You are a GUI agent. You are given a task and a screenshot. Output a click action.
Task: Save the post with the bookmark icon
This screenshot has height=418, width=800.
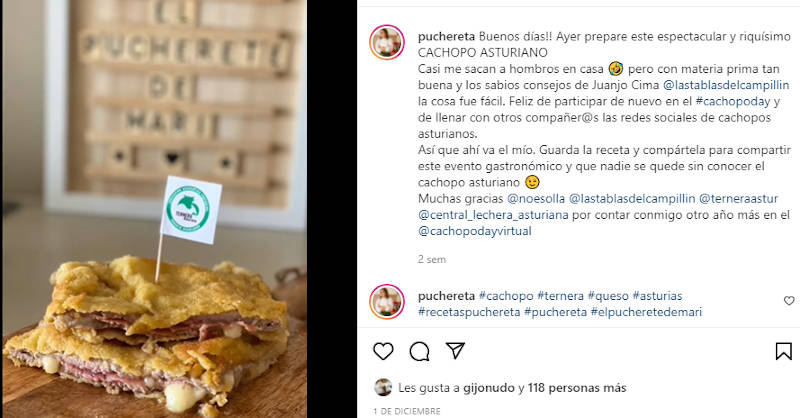(x=784, y=351)
